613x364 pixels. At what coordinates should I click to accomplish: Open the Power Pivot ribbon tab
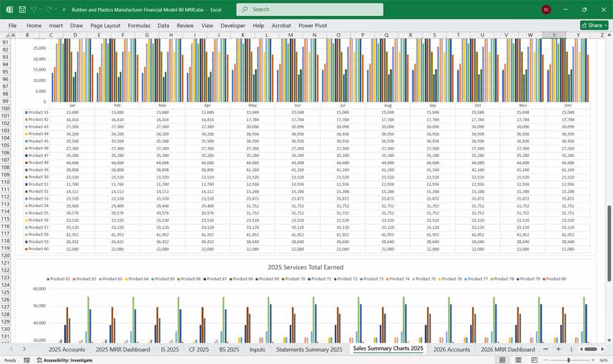tap(314, 26)
